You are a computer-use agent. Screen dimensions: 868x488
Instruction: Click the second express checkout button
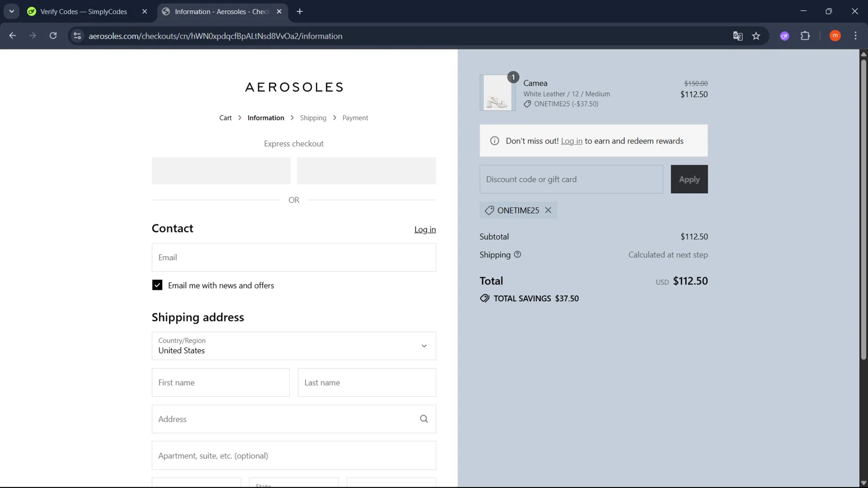click(366, 171)
